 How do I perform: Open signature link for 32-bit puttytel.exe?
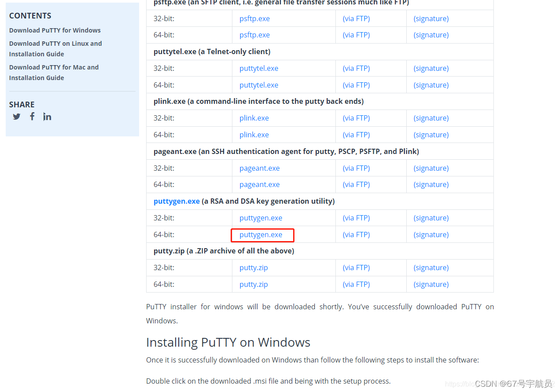pyautogui.click(x=431, y=68)
